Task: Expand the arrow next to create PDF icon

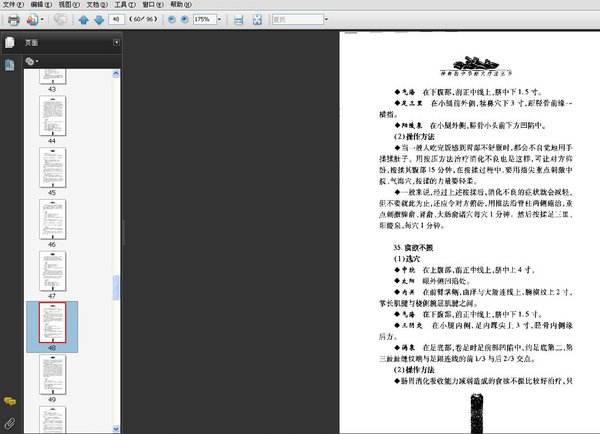Action: (x=42, y=20)
